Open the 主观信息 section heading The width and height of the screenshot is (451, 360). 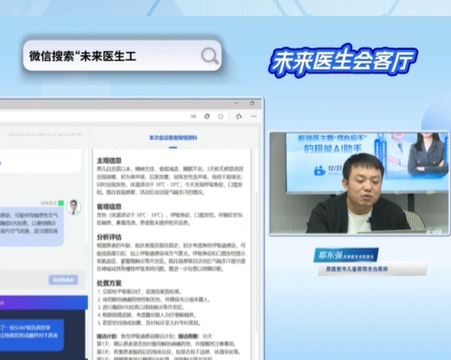coord(109,161)
